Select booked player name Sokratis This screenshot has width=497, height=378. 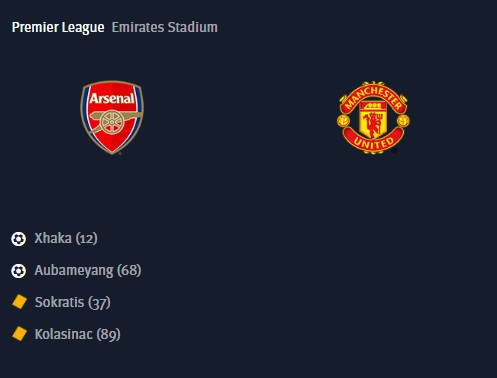tap(59, 302)
